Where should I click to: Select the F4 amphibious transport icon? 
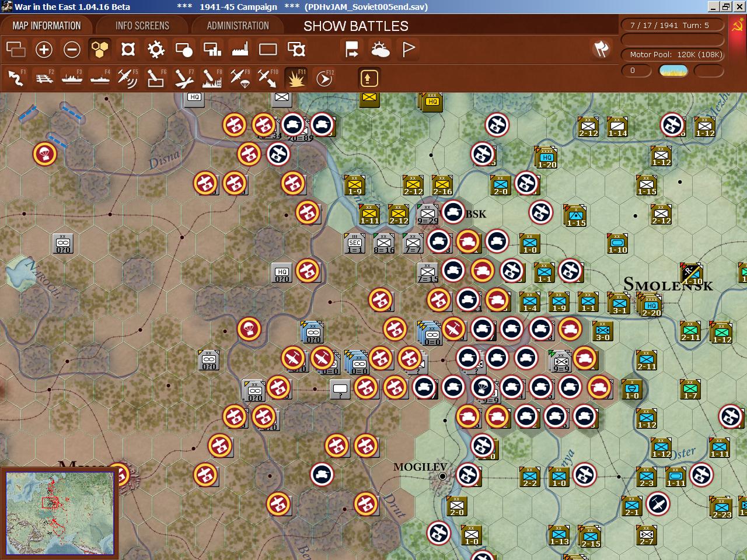(x=100, y=78)
